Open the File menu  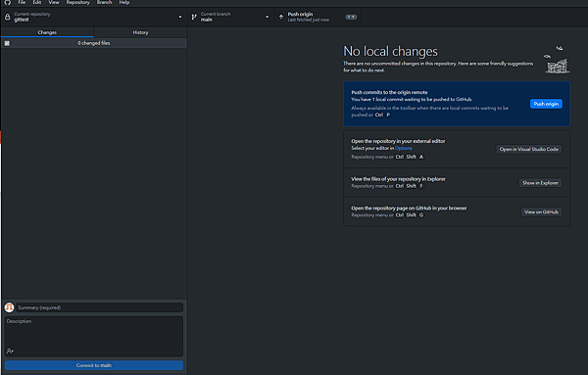point(22,2)
